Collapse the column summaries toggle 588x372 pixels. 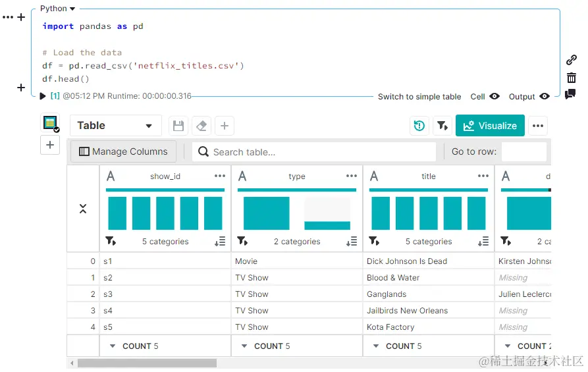coord(83,209)
